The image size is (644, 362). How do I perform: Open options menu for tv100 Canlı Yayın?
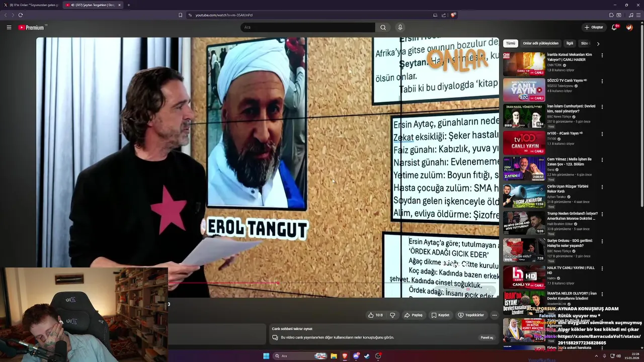602,134
